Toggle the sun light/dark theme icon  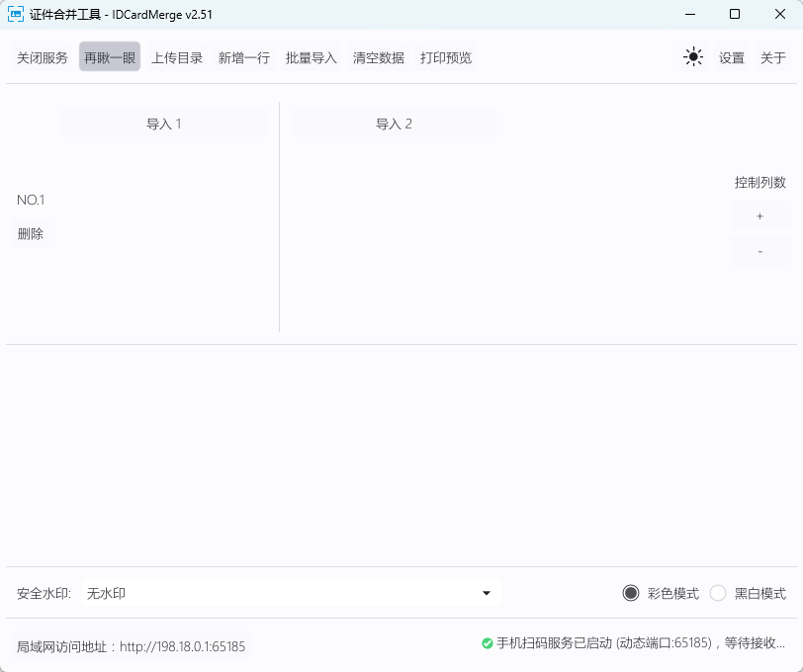pos(693,56)
